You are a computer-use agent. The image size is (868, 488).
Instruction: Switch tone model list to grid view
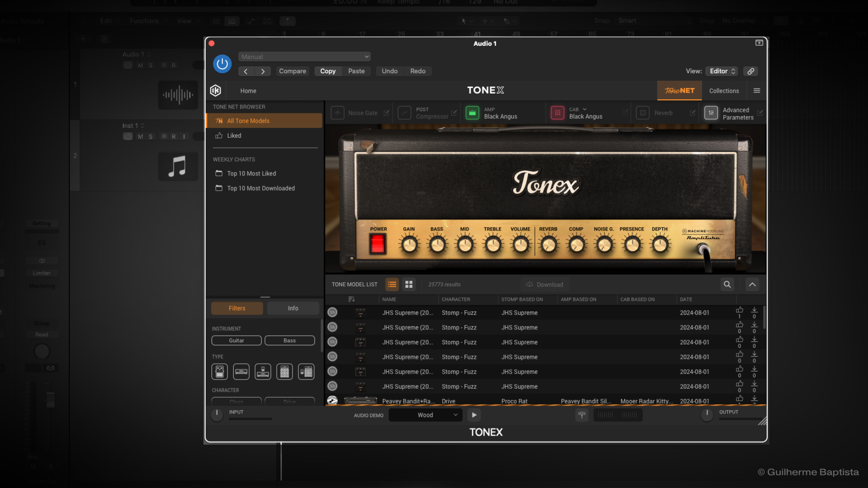coord(409,284)
